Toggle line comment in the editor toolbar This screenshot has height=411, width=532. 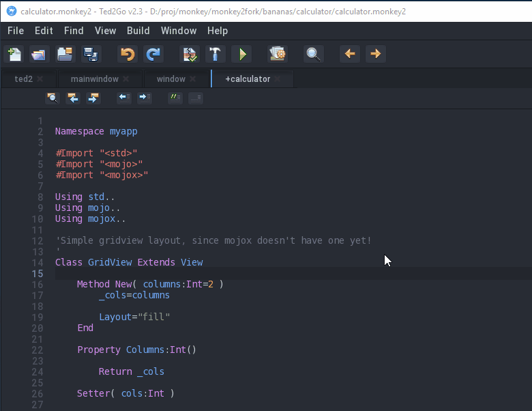click(x=175, y=98)
